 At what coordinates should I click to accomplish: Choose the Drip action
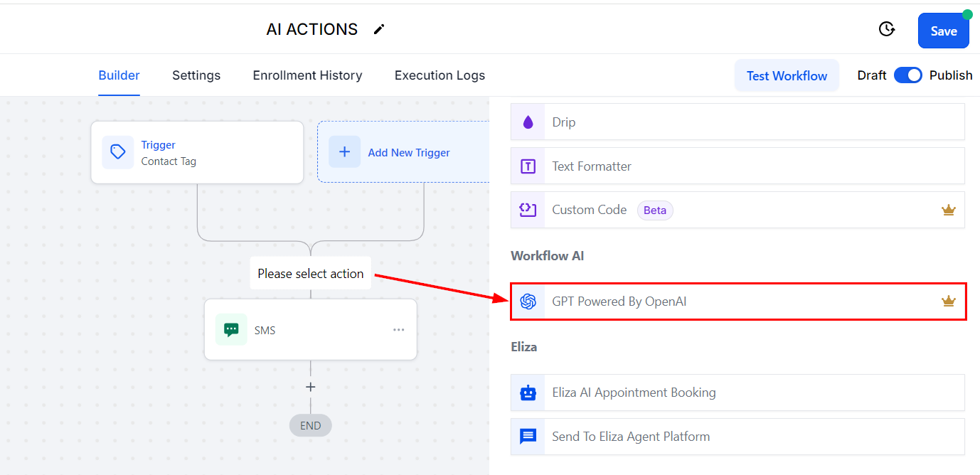click(737, 122)
